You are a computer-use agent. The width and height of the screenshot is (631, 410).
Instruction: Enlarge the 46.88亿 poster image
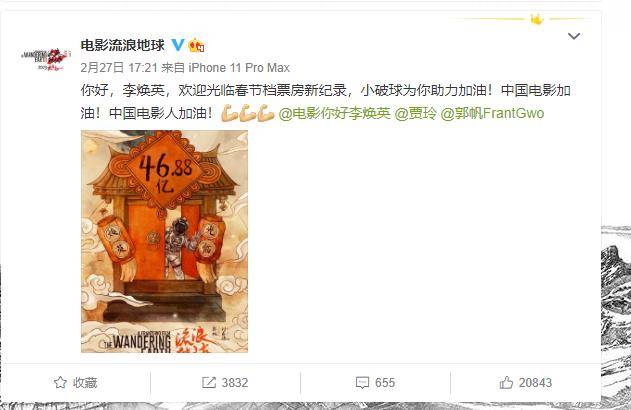click(164, 241)
